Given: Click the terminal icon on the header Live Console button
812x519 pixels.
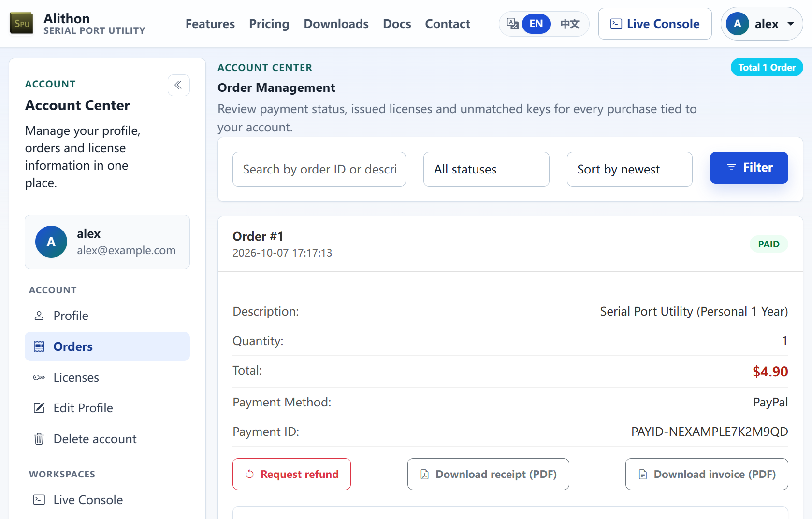Looking at the screenshot, I should 616,24.
